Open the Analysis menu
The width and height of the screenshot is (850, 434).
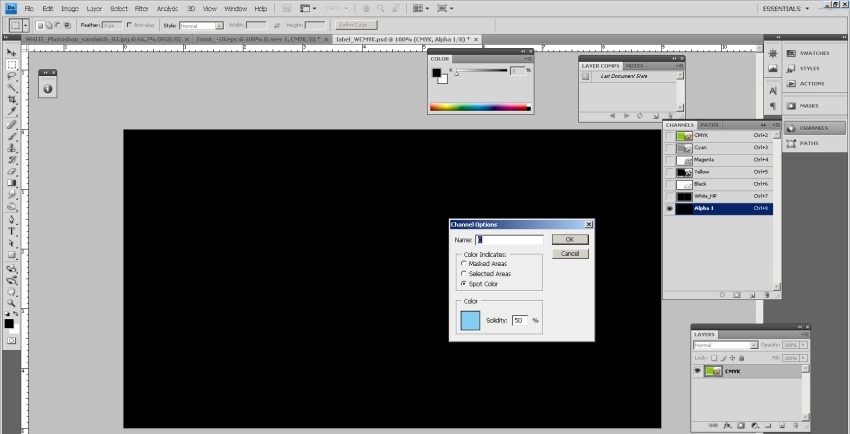tap(168, 9)
